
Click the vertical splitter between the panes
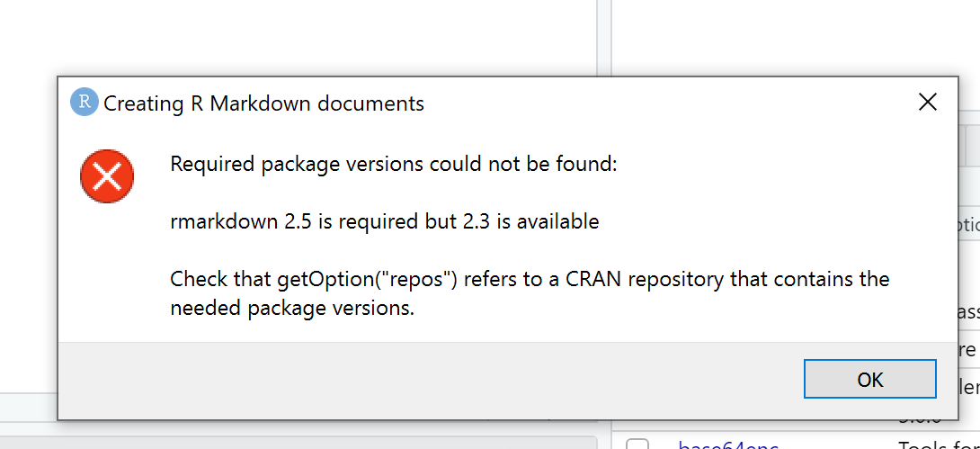click(x=604, y=38)
